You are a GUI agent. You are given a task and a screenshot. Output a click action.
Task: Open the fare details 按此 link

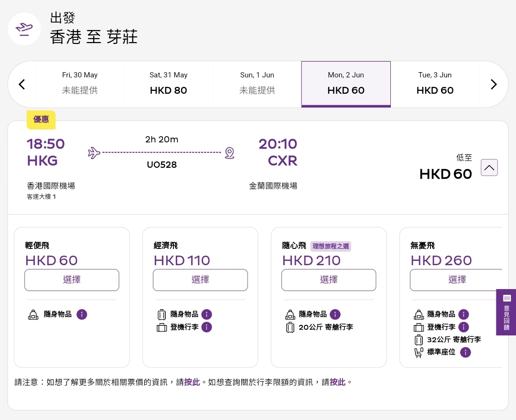[x=192, y=382]
